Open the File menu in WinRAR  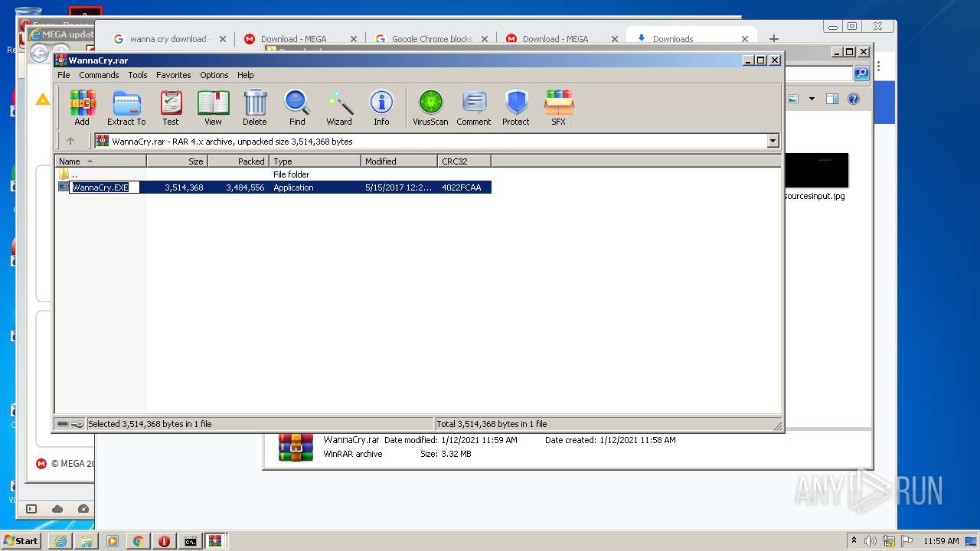pos(64,75)
